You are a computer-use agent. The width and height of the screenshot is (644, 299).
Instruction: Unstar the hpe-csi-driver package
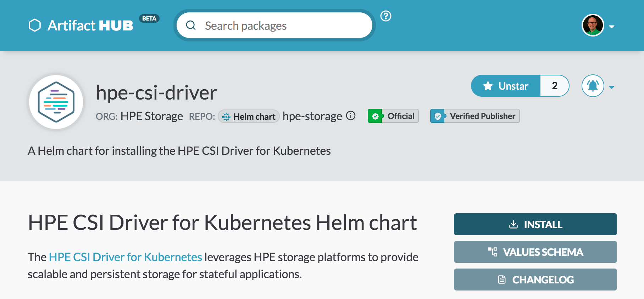pos(506,86)
